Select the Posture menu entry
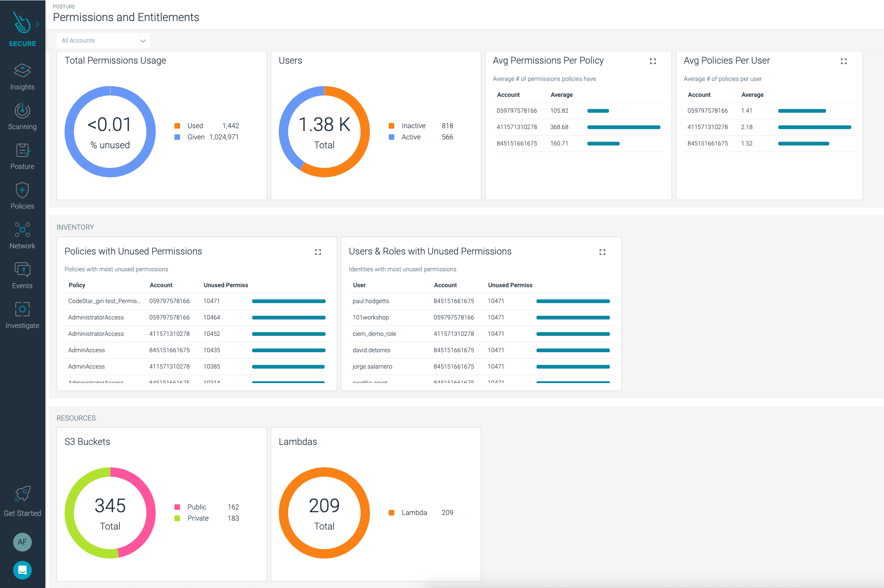The width and height of the screenshot is (884, 588). click(x=22, y=167)
